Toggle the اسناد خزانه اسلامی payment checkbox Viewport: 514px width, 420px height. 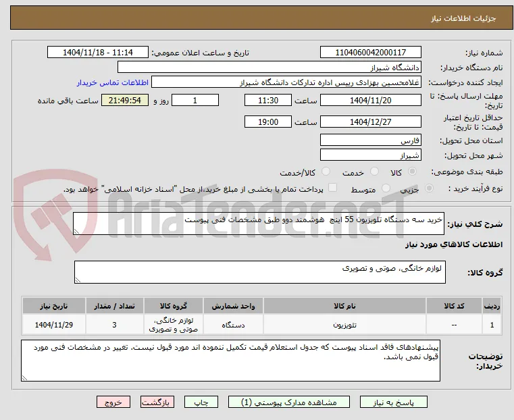332,188
